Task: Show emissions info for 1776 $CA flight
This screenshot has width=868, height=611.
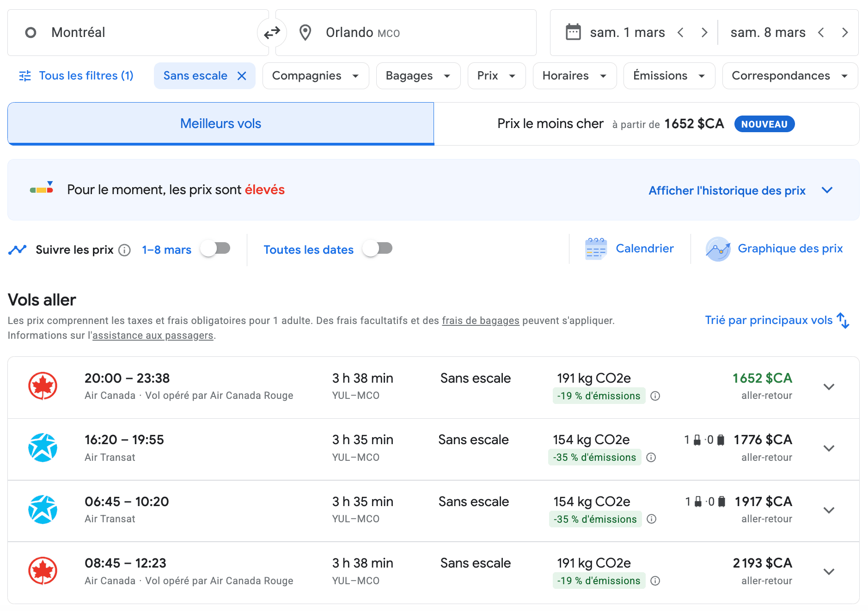Action: point(651,458)
